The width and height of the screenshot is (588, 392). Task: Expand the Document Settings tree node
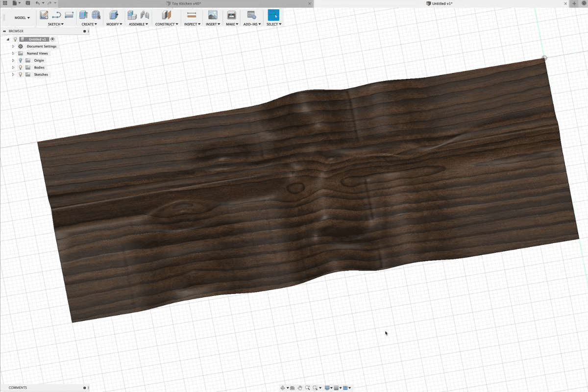13,47
